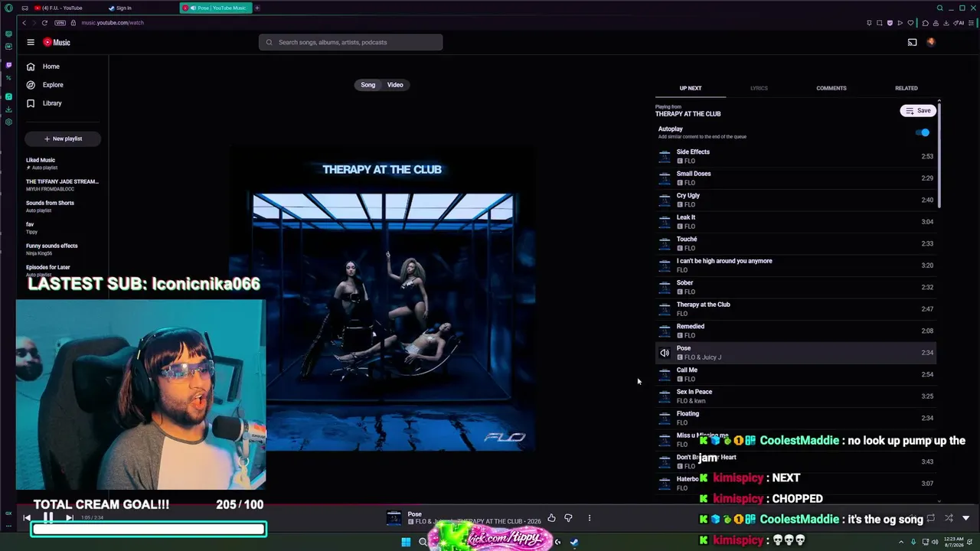Image resolution: width=980 pixels, height=551 pixels.
Task: Play Remedied from the queue
Action: pyautogui.click(x=796, y=331)
